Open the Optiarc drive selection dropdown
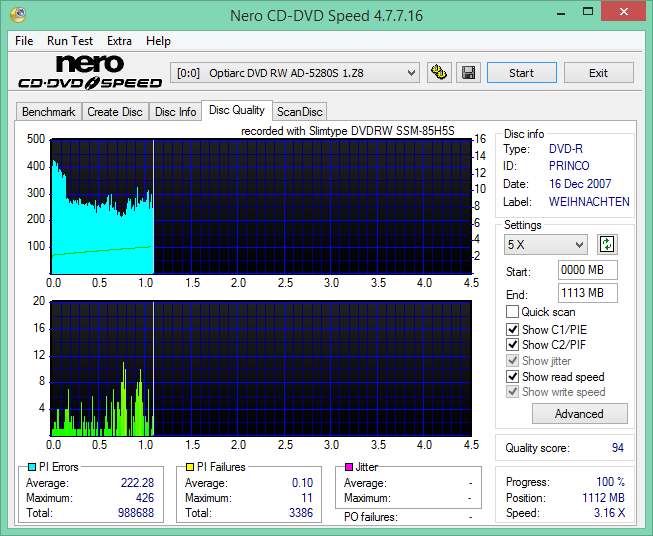This screenshot has height=536, width=653. tap(294, 73)
